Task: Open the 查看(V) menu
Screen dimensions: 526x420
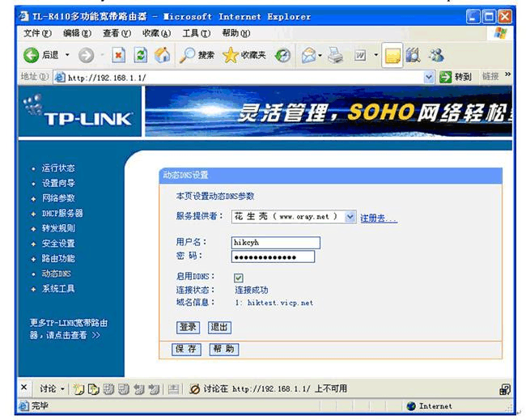Action: click(x=116, y=33)
